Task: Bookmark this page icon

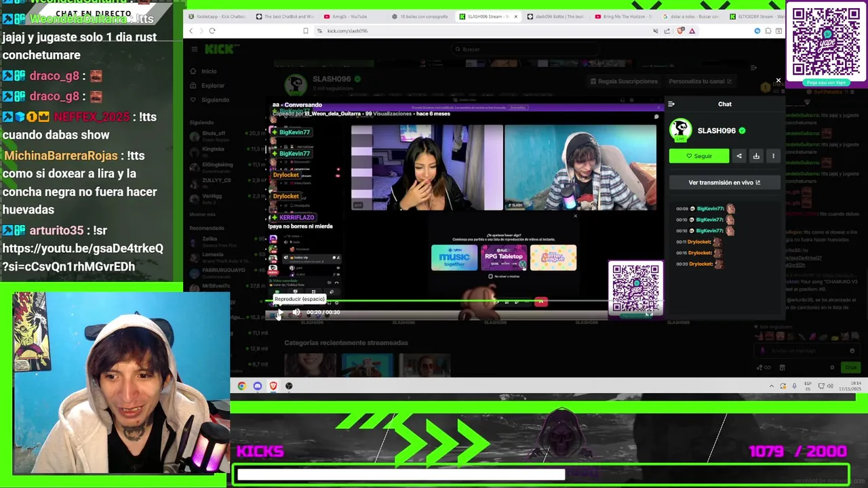Action: pos(305,30)
